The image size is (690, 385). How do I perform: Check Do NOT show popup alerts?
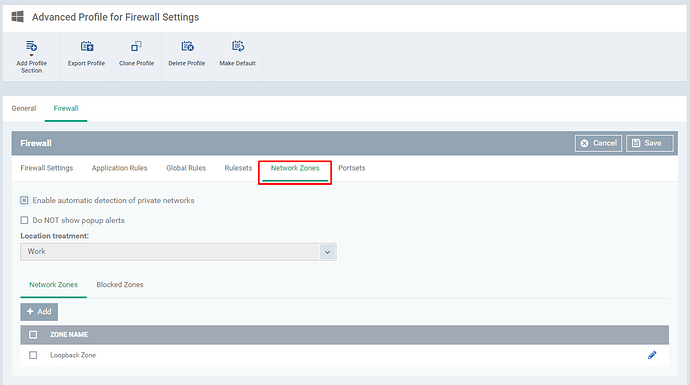click(x=24, y=220)
